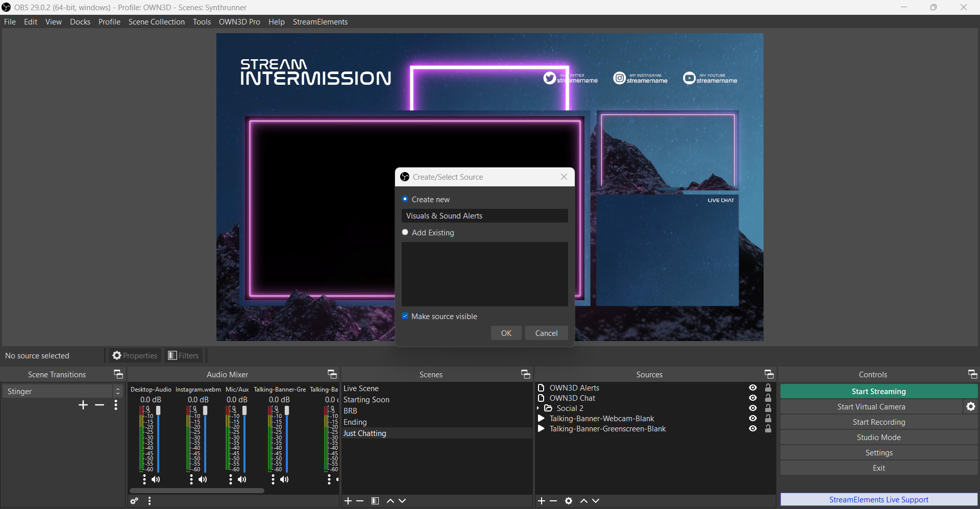Screen dimensions: 980x509
Task: Mute the Talking-Banner-Gre audio channel
Action: click(284, 479)
